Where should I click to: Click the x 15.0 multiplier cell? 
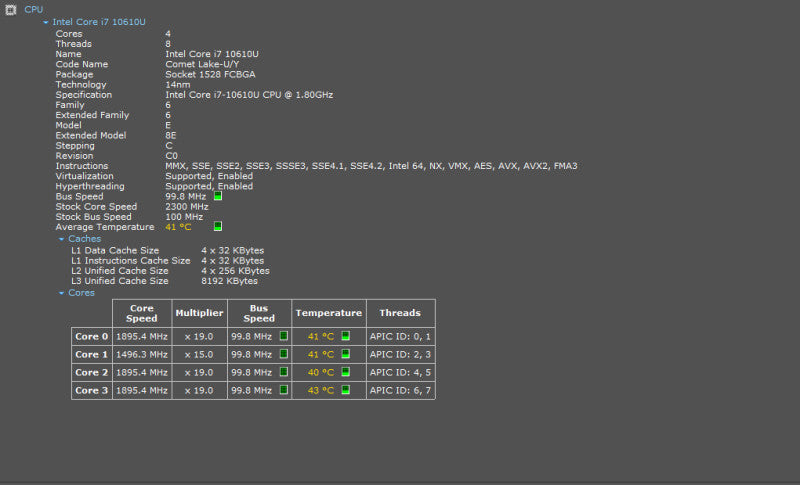tap(199, 354)
